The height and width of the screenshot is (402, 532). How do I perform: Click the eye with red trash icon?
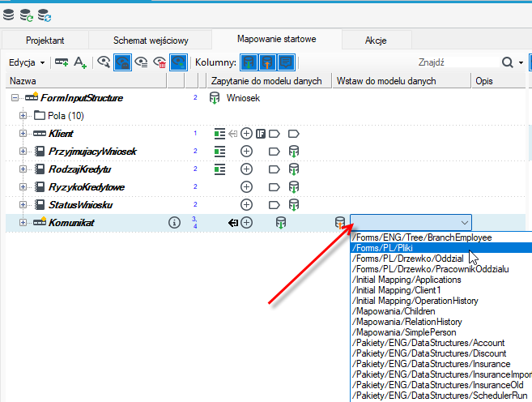[x=160, y=62]
